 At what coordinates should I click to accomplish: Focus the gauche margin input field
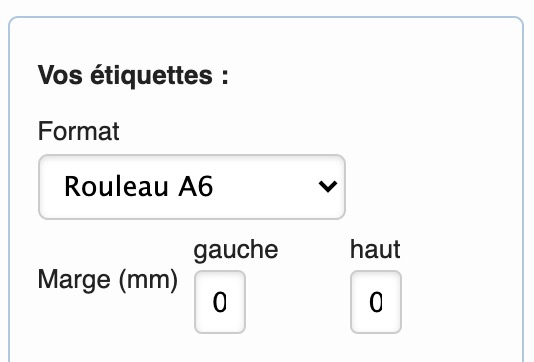[x=220, y=302]
